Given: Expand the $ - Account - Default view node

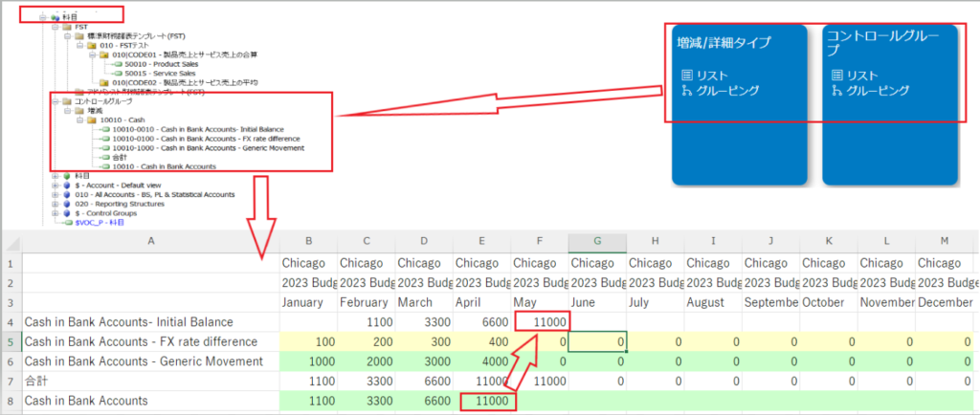Looking at the screenshot, I should pos(55,185).
